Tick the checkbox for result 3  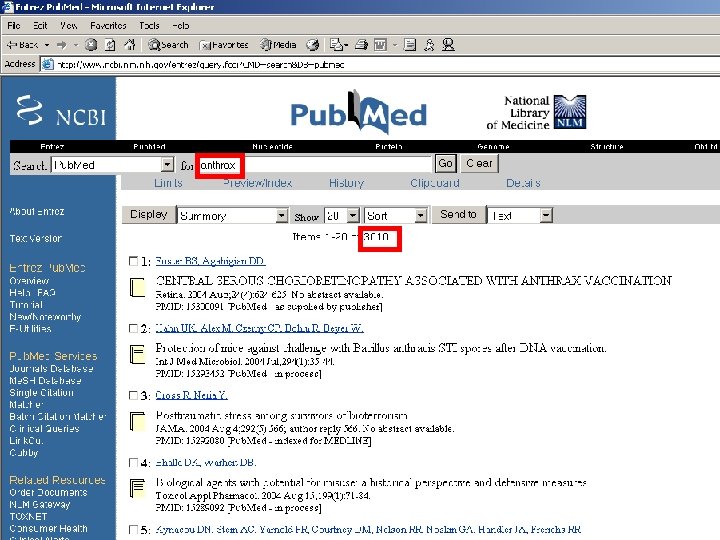click(x=134, y=395)
